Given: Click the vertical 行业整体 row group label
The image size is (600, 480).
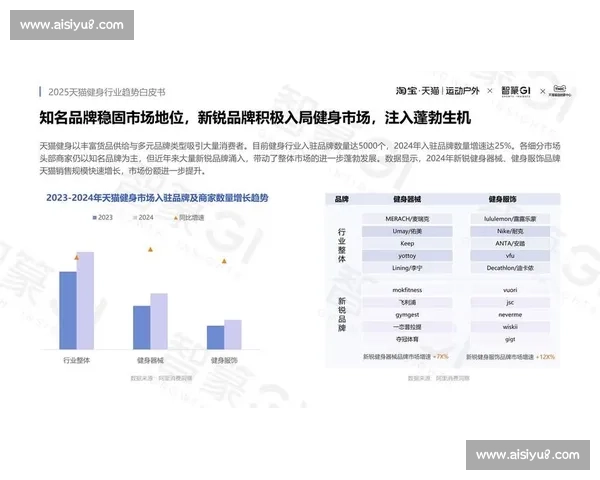Looking at the screenshot, I should click(342, 245).
